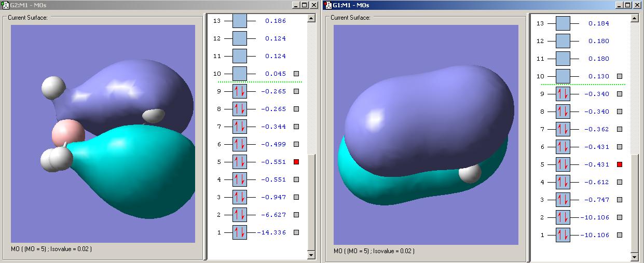Minimize the G2:M1 MOs window
The image size is (644, 263).
(296, 5)
